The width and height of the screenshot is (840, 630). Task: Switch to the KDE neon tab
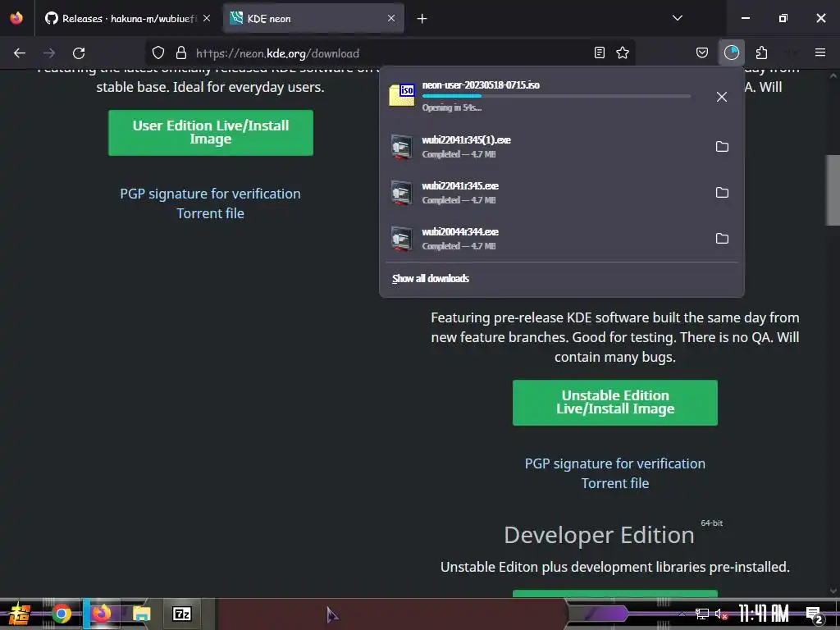[x=313, y=18]
